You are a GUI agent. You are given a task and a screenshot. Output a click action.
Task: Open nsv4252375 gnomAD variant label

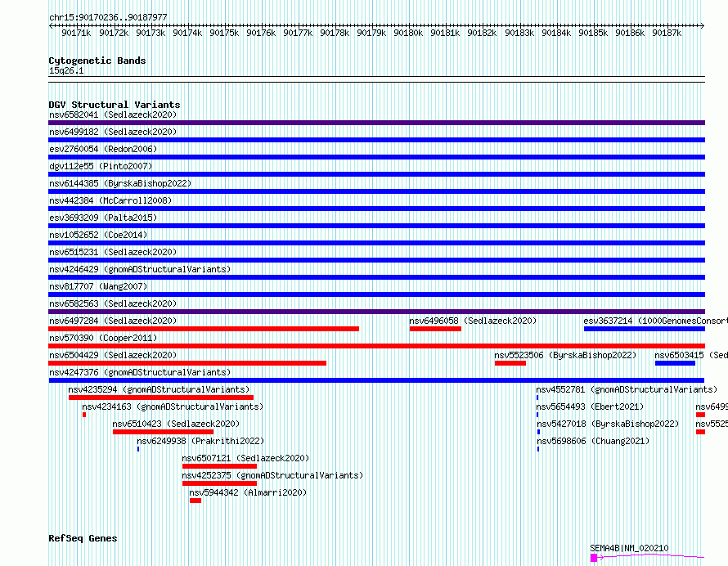(272, 475)
